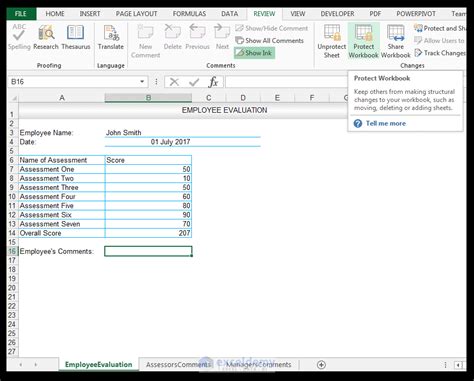Select the EMPLOYEE EVALUATION title cell
The width and height of the screenshot is (474, 381).
[x=224, y=110]
